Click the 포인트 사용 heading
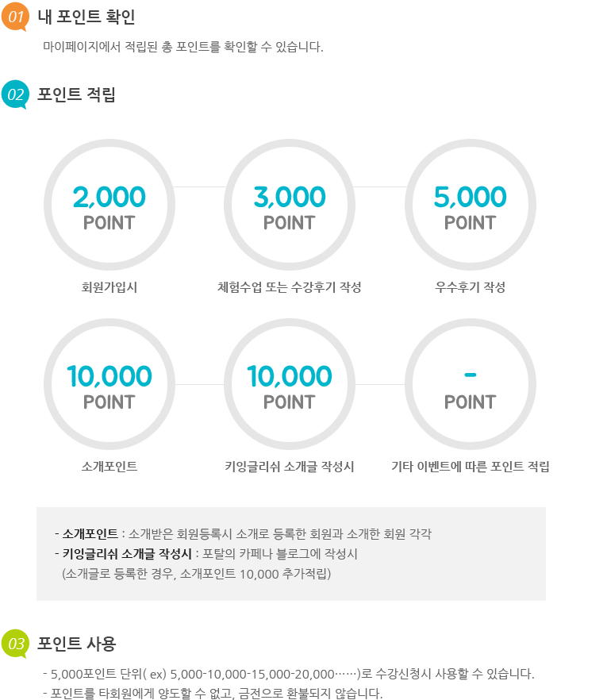The image size is (607, 700). click(x=76, y=644)
